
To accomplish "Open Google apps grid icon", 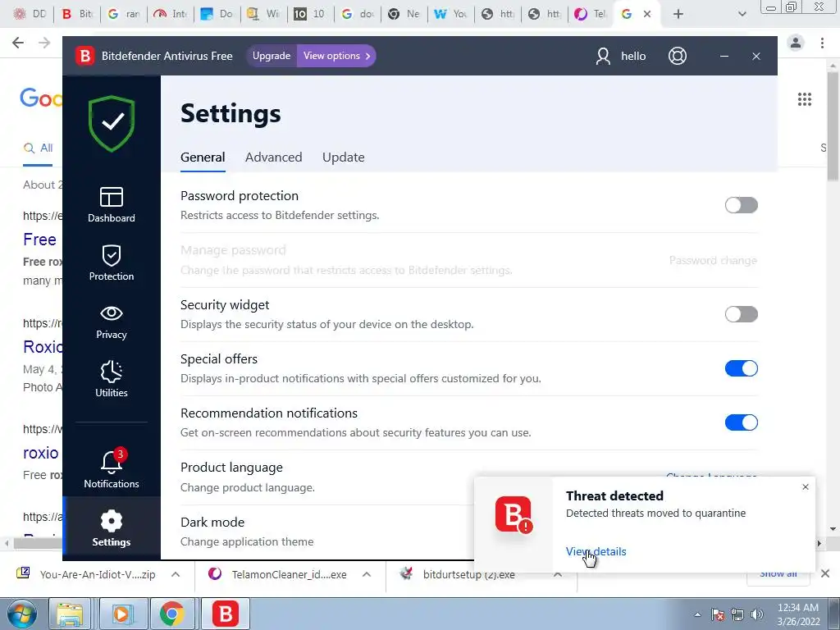I will click(x=805, y=99).
